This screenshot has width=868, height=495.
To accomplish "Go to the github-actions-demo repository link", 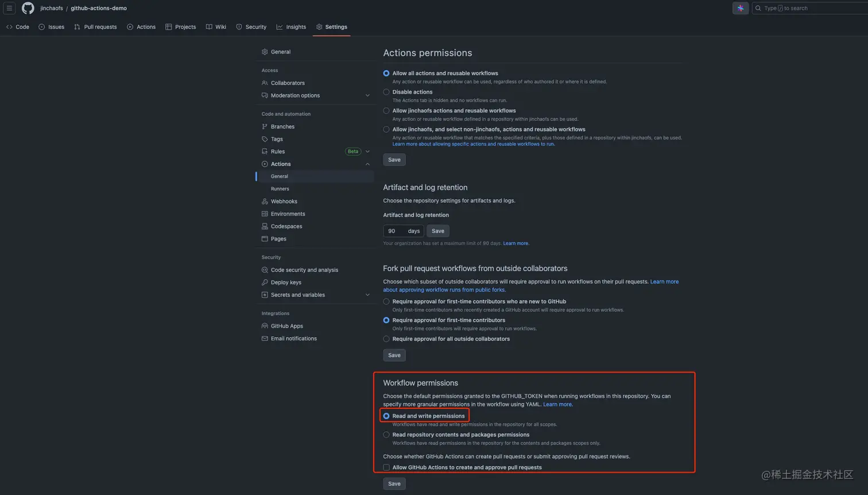I will [x=99, y=8].
